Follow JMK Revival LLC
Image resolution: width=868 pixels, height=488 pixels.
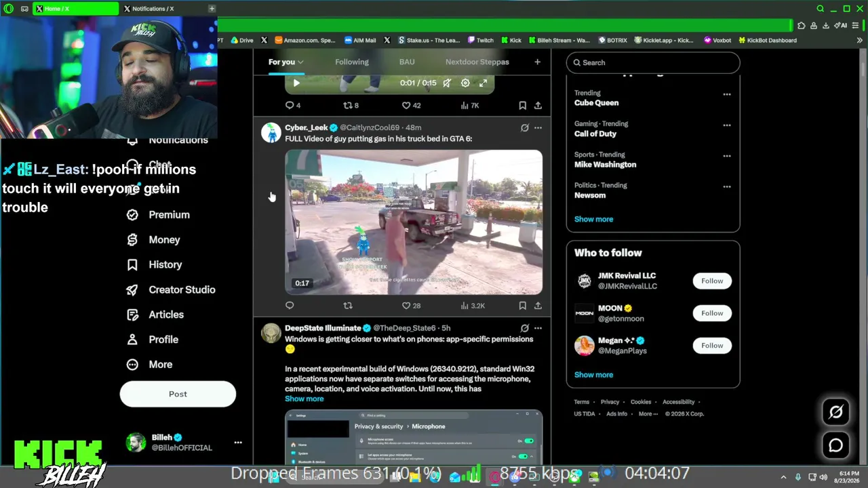712,281
